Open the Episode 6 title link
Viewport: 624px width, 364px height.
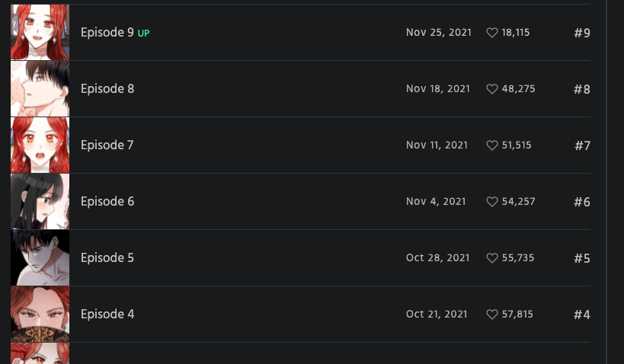[107, 202]
